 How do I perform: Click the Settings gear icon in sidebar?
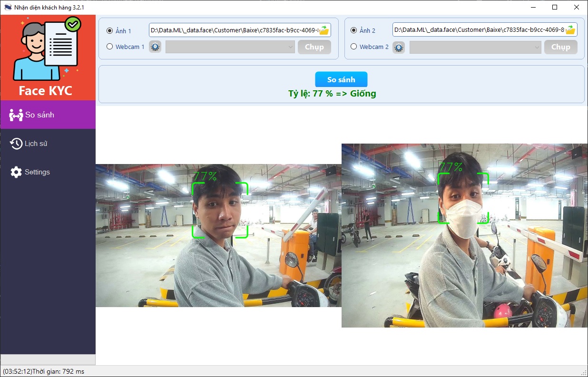pos(16,172)
